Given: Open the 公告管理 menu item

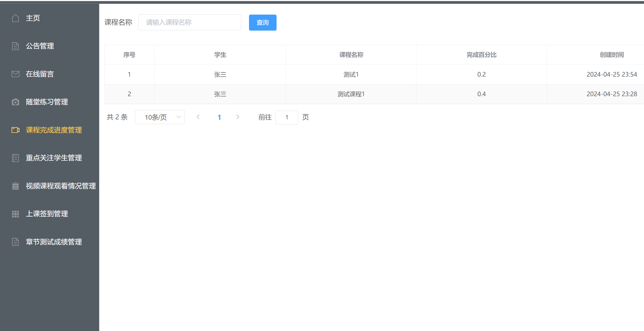Looking at the screenshot, I should point(40,46).
